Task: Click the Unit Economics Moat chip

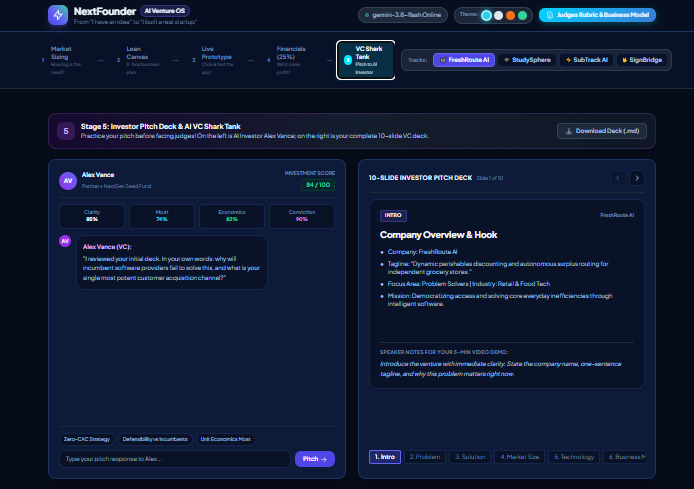Action: point(225,439)
